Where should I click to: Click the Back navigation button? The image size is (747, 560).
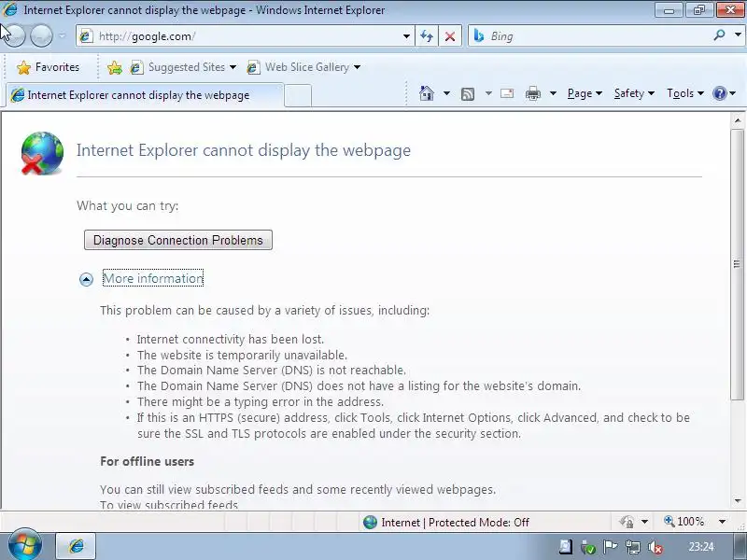pyautogui.click(x=13, y=35)
